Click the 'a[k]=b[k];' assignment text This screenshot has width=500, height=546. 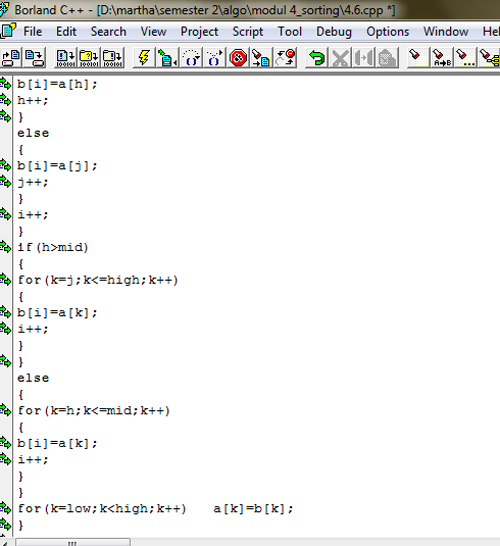253,509
